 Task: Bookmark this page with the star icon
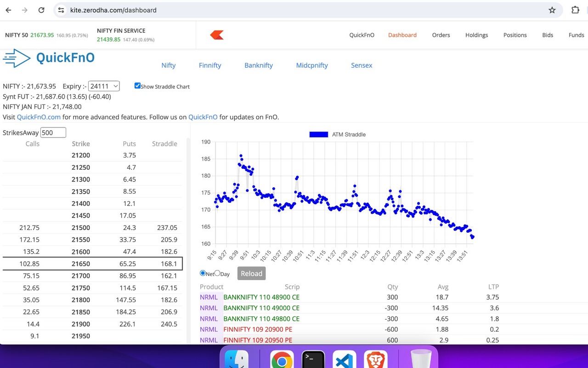[x=552, y=10]
